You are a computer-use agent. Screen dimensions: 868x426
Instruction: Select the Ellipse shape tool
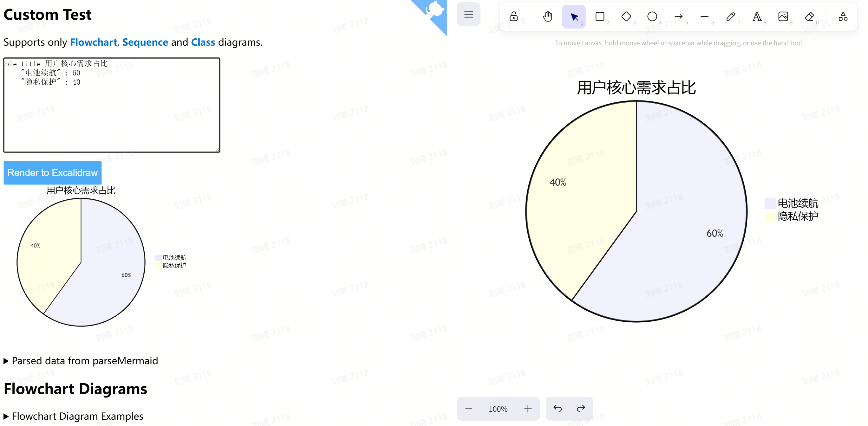pos(652,16)
